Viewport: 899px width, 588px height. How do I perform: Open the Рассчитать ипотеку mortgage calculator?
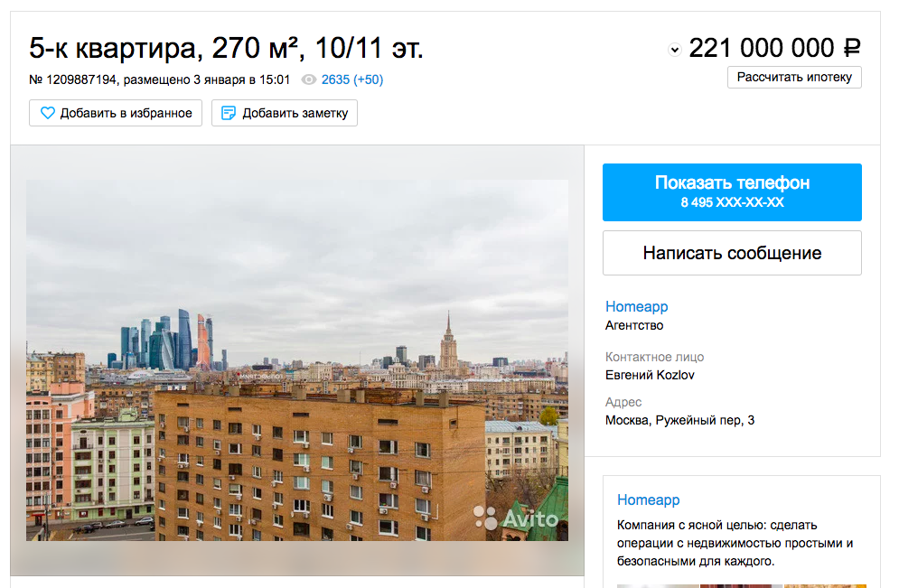794,78
